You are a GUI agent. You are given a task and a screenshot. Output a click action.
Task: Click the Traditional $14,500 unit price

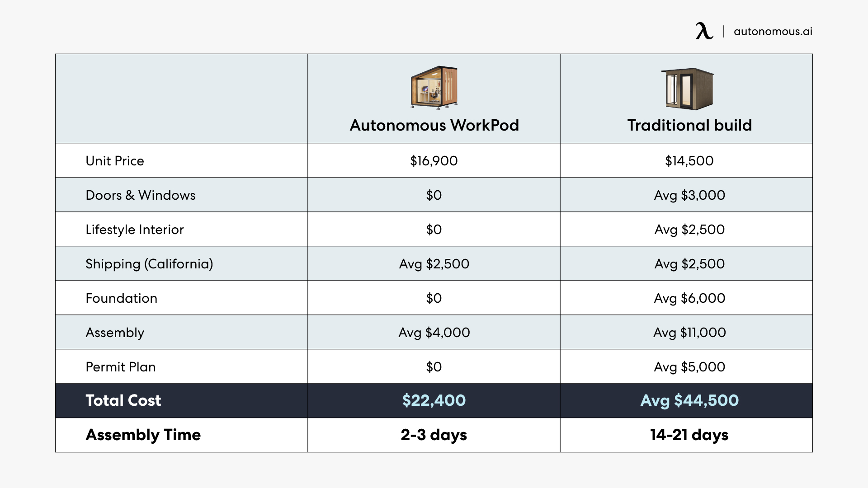pyautogui.click(x=689, y=161)
